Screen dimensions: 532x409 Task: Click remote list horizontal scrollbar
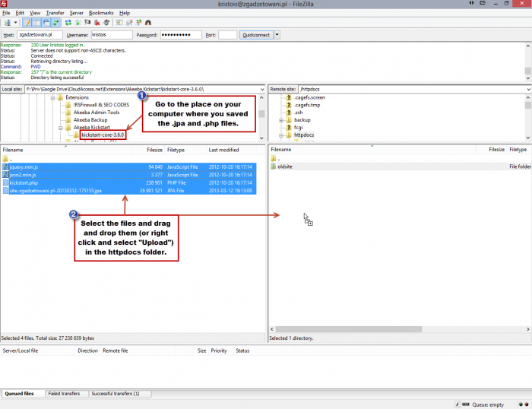point(349,329)
